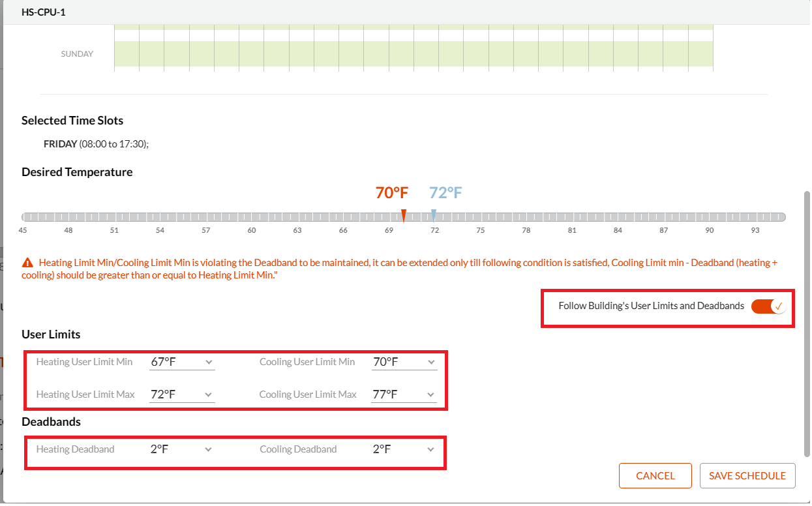812x506 pixels.
Task: Click the orange warning triangle icon
Action: point(27,261)
